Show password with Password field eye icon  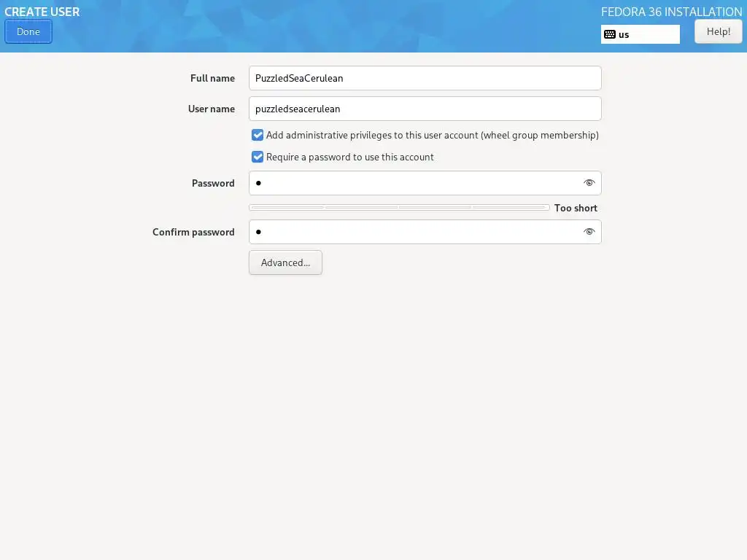(589, 183)
